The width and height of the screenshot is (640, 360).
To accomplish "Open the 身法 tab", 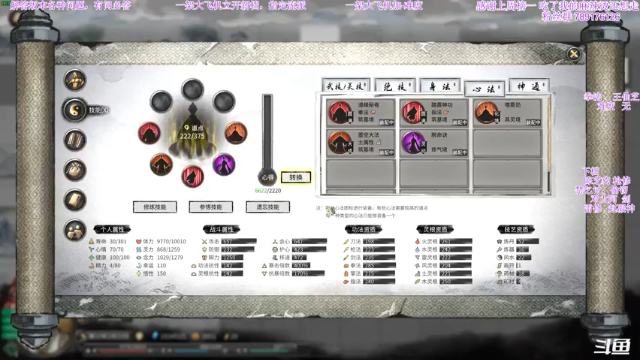I will coord(440,86).
